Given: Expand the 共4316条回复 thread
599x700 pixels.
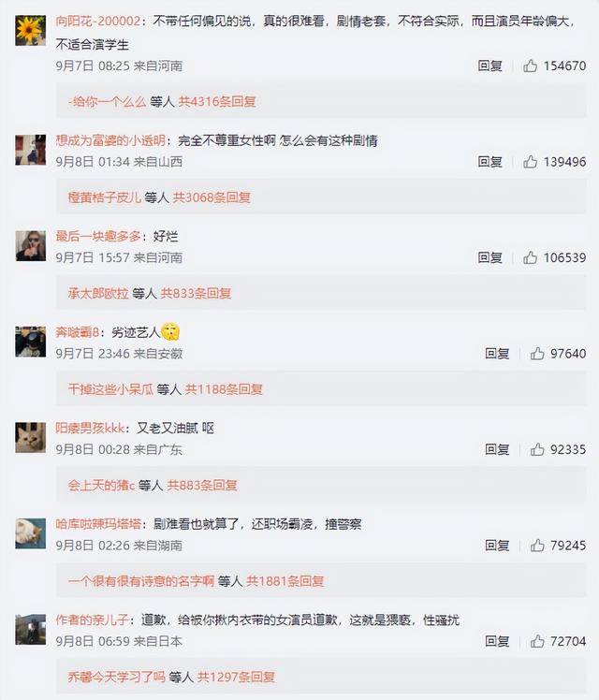Looking at the screenshot, I should 217,102.
